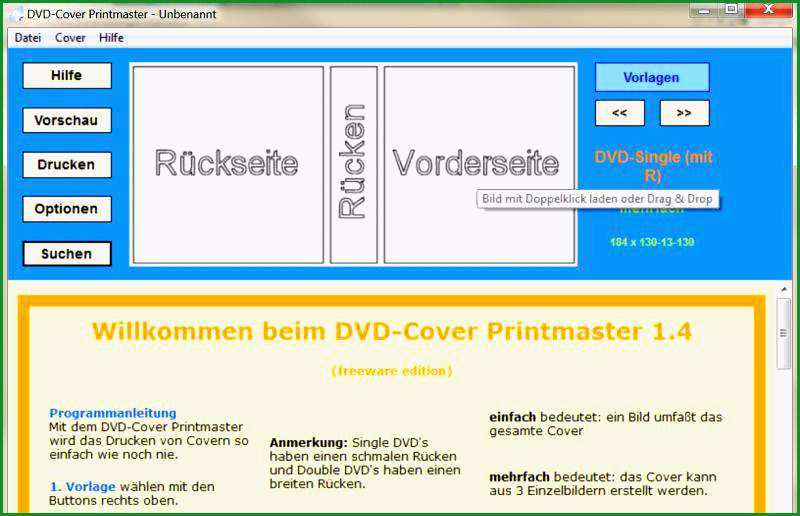The height and width of the screenshot is (516, 800).
Task: Go to next template with >> button
Action: pos(684,113)
